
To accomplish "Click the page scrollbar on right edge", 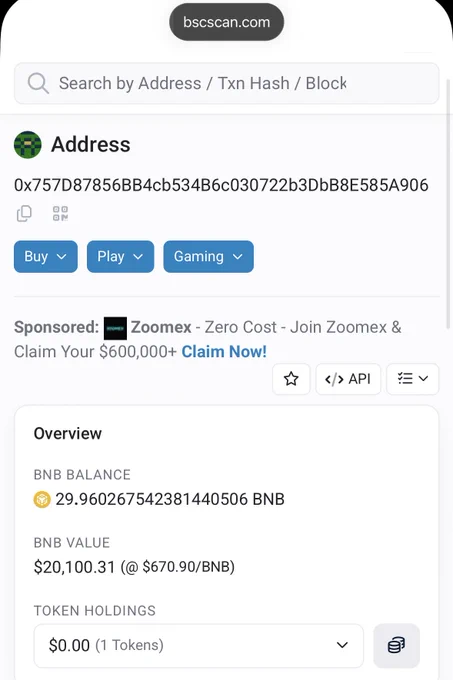I will click(x=449, y=204).
